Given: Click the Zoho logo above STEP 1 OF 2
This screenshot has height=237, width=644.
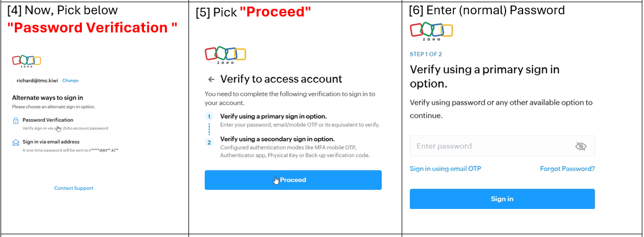Looking at the screenshot, I should pos(431,31).
